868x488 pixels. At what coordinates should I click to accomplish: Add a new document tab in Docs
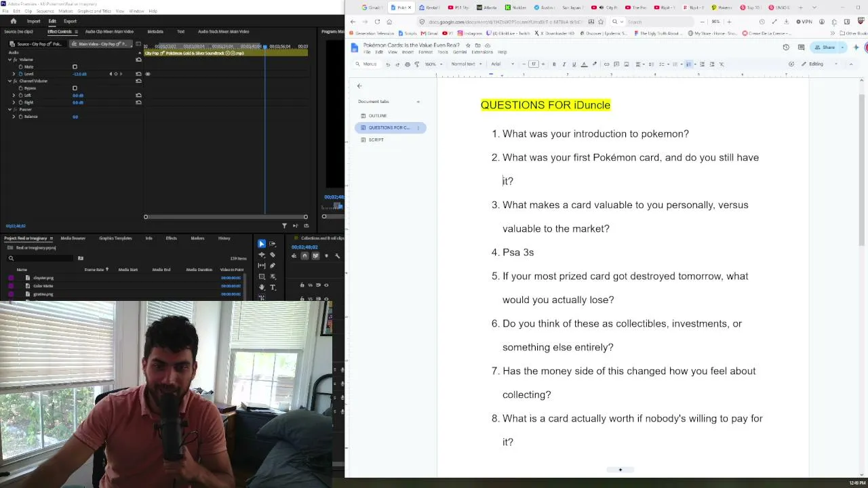coord(418,102)
